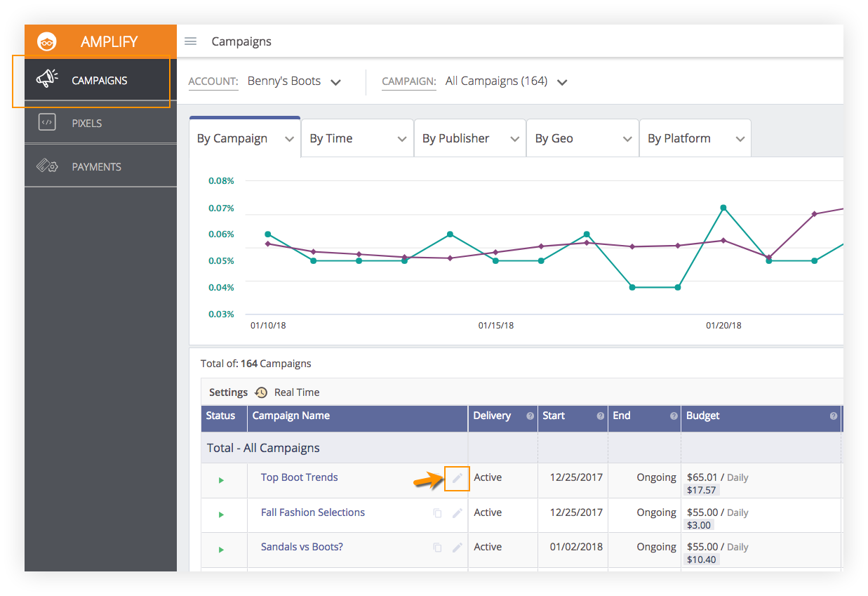Open the Top Boot Trends campaign link

coord(299,477)
